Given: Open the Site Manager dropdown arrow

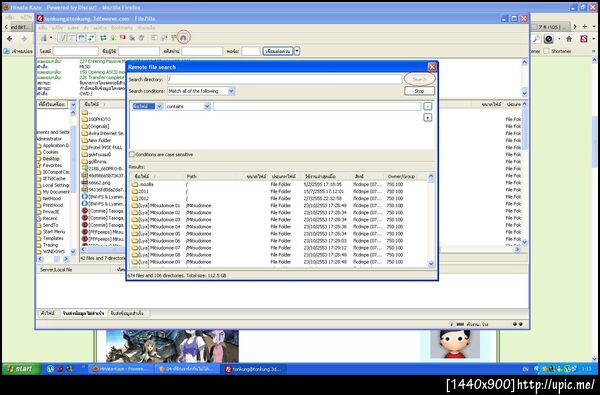Looking at the screenshot, I should click(51, 38).
